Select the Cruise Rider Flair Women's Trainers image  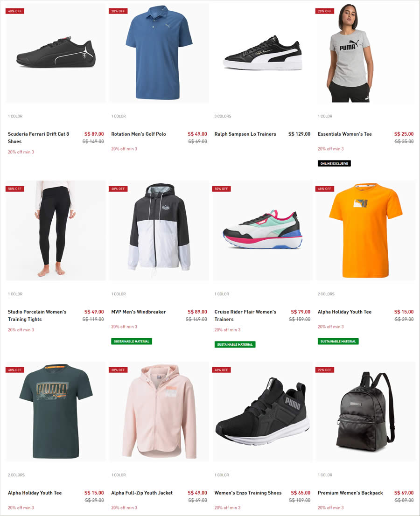(x=262, y=230)
